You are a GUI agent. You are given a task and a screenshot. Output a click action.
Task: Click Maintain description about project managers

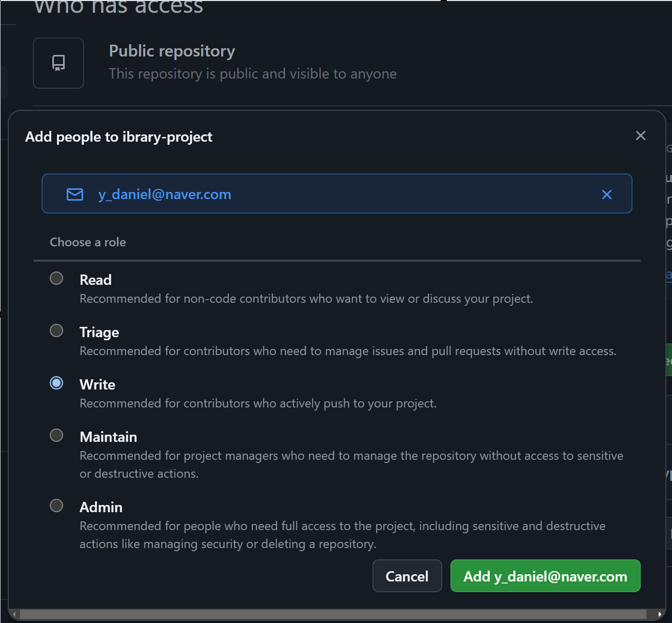[351, 464]
